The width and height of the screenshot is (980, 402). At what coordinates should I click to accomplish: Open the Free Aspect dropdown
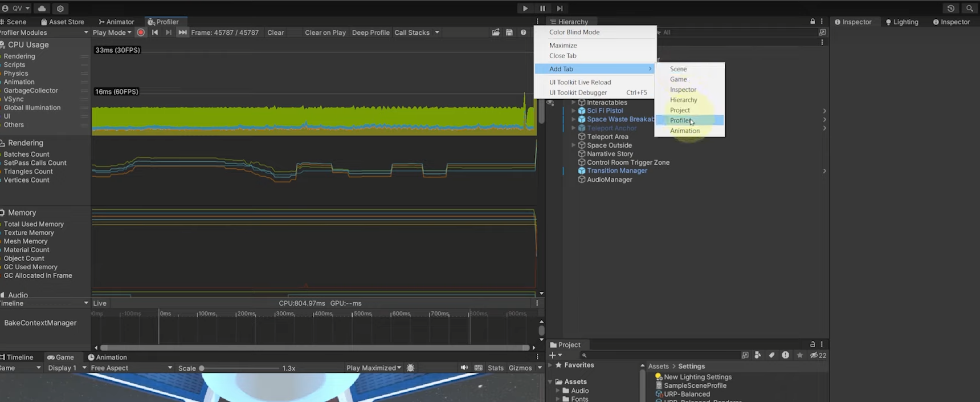point(132,368)
